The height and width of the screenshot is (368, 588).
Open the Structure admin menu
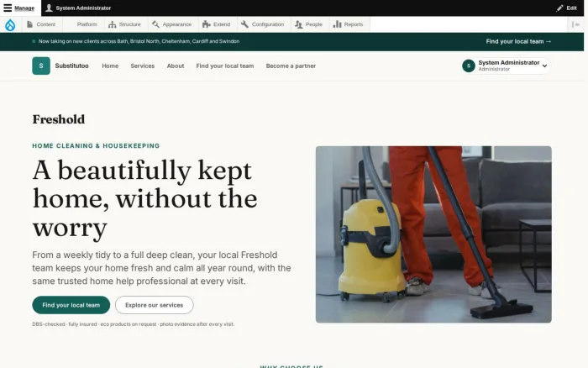(x=125, y=24)
